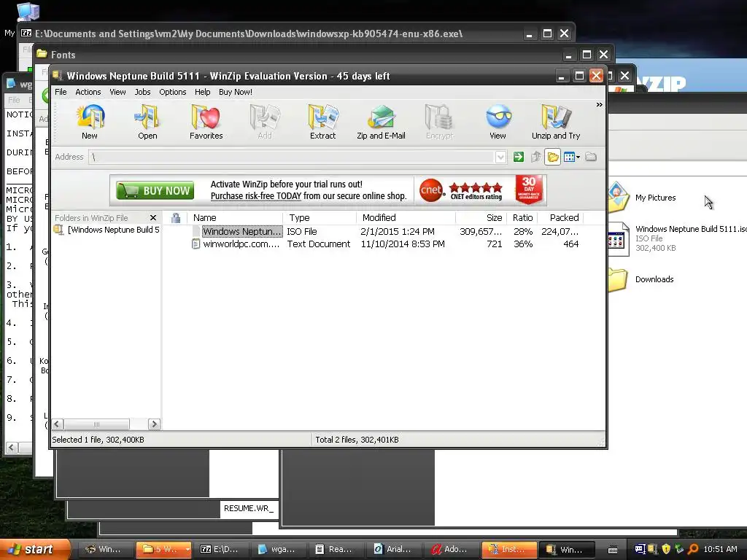Viewport: 747px width, 560px height.
Task: Click the cnet editors rating badge
Action: point(461,190)
